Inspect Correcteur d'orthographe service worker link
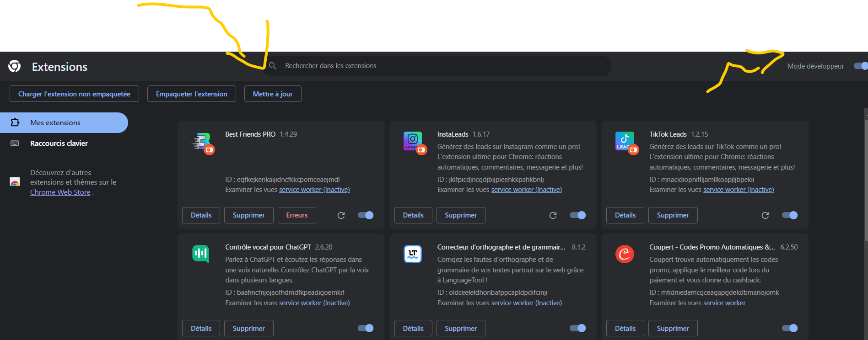868x340 pixels. pos(526,303)
